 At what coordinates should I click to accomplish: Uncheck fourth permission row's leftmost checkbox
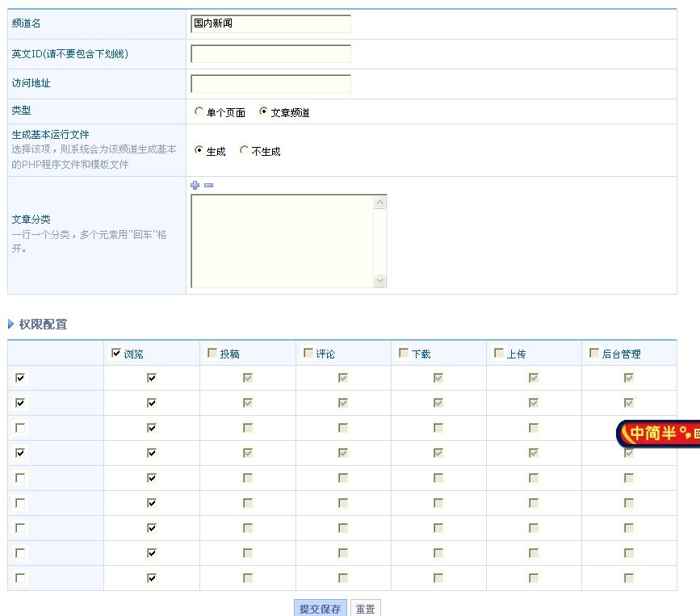click(20, 453)
